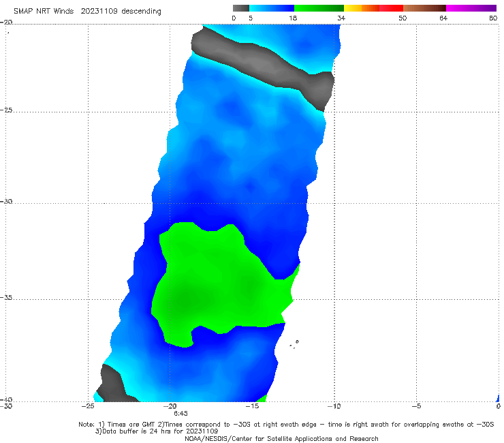The width and height of the screenshot is (504, 443).
Task: Click the latitude axis label "-35"
Action: (x=6, y=297)
